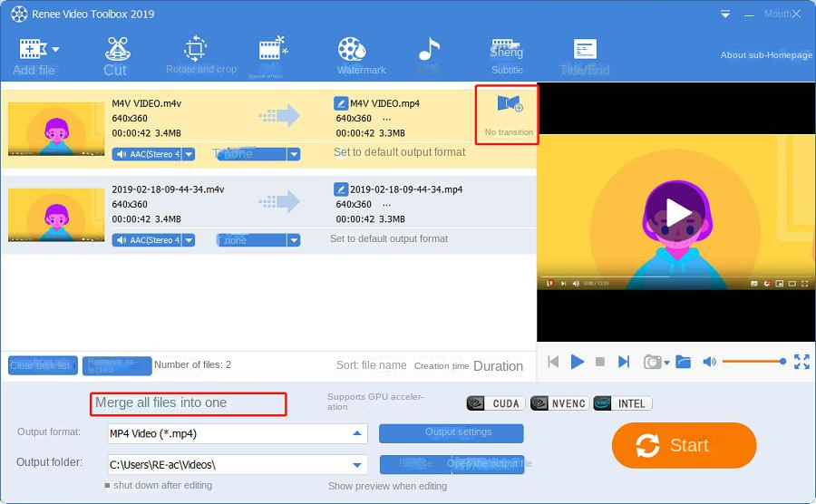816x504 pixels.
Task: Edit the M4V VIDEO.mp4 output name
Action: click(341, 103)
